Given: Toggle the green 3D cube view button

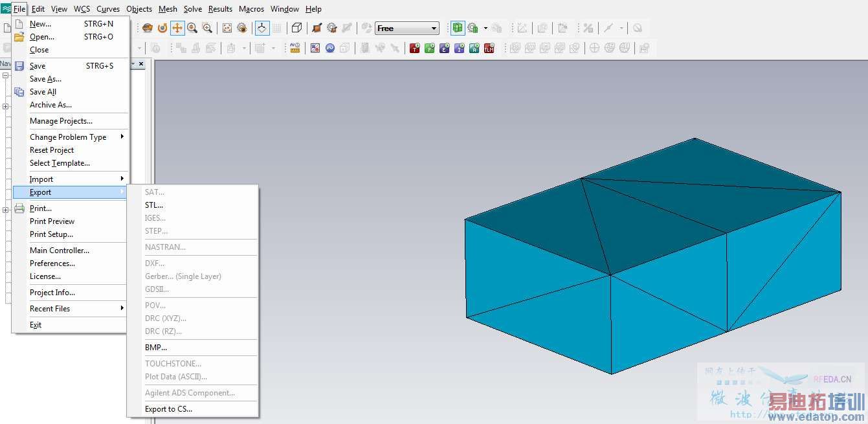Looking at the screenshot, I should point(458,28).
